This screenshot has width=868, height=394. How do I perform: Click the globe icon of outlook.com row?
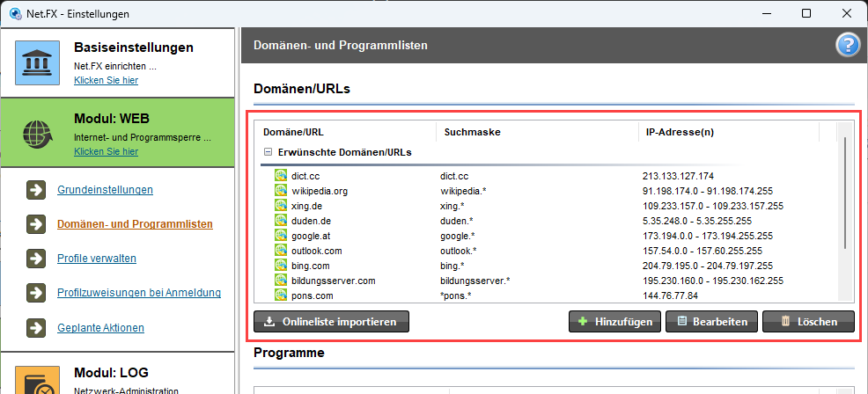(281, 251)
